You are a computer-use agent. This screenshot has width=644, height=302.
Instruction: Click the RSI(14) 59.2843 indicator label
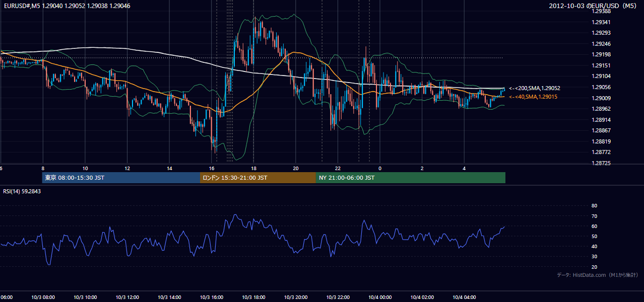click(22, 191)
